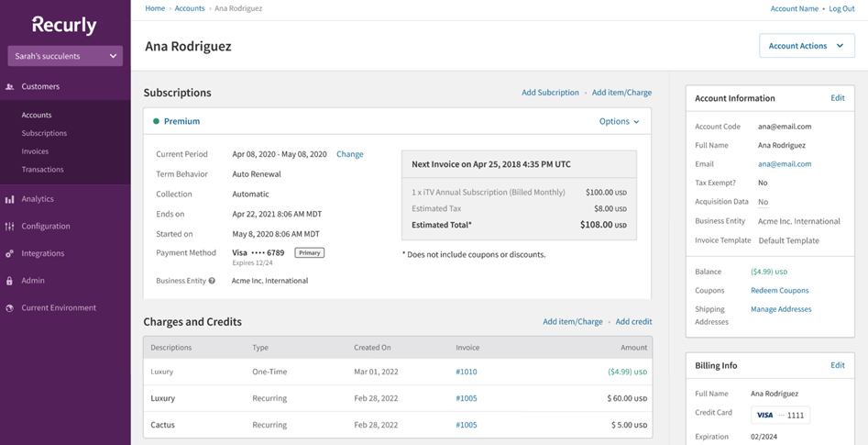Screen dimensions: 868x445
Task: Click the Recurly logo
Action: click(64, 25)
